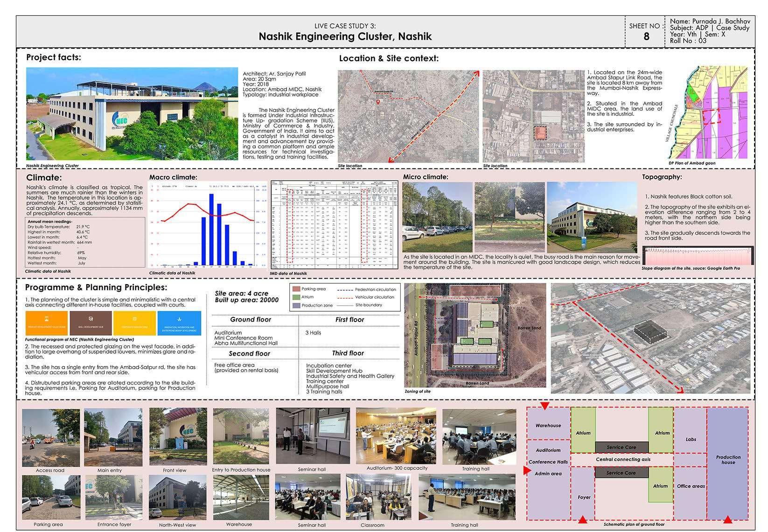This screenshot has width=768, height=532.
Task: Open the Auditorium-300 capacity photo
Action: (396, 436)
